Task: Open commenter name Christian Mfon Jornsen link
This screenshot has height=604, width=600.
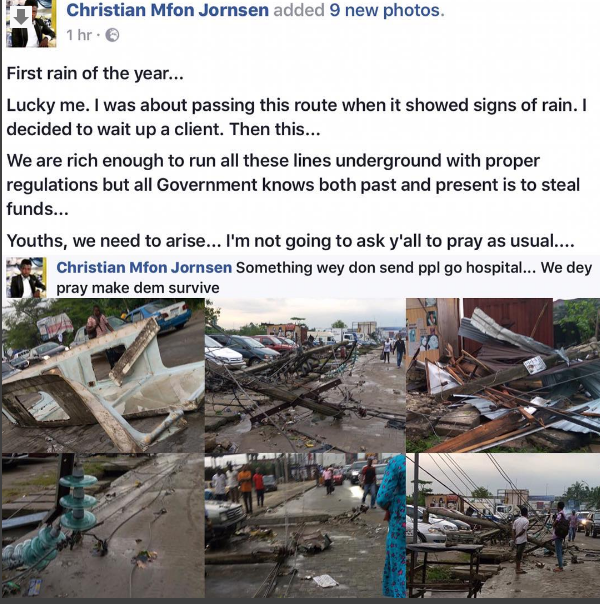Action: click(x=144, y=267)
